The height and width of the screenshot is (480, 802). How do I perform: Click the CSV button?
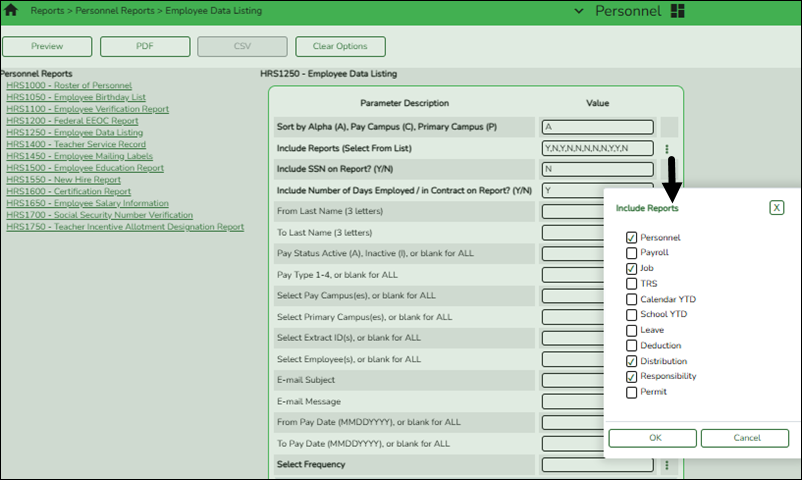tap(242, 47)
